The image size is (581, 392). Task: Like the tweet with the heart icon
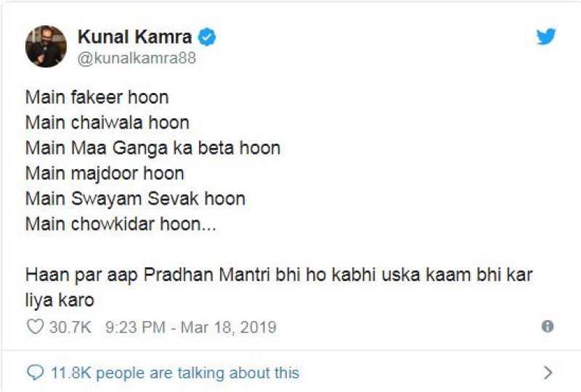click(x=35, y=327)
